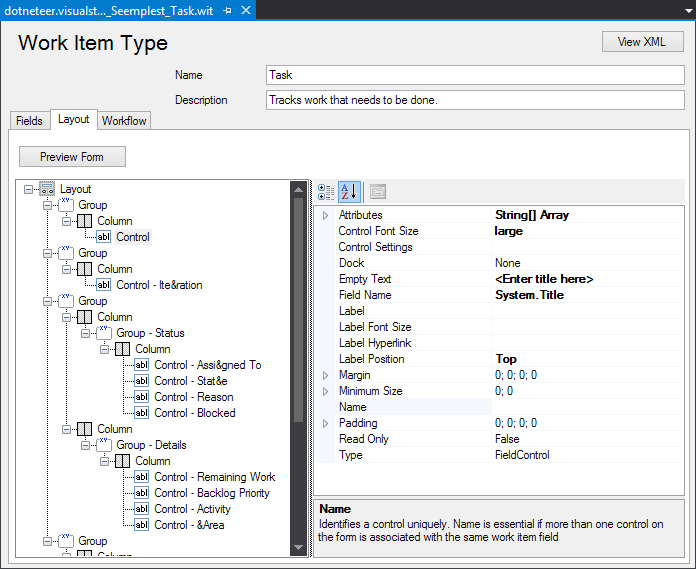Collapse the Group - Details node
Image resolution: width=696 pixels, height=569 pixels.
coord(85,445)
